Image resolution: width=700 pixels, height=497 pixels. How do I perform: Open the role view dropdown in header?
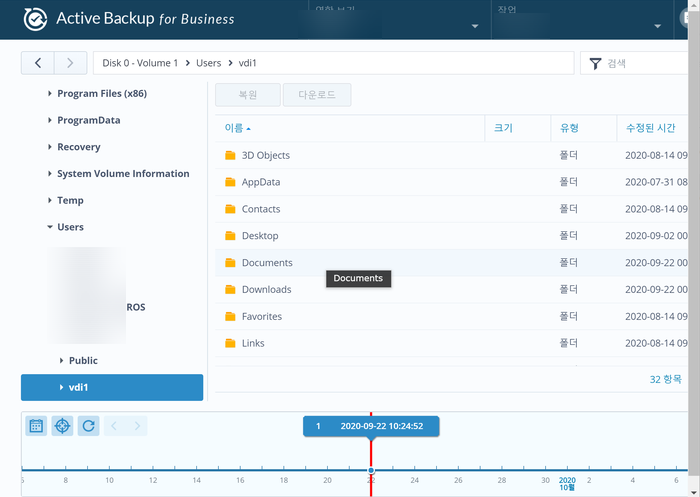click(x=475, y=26)
